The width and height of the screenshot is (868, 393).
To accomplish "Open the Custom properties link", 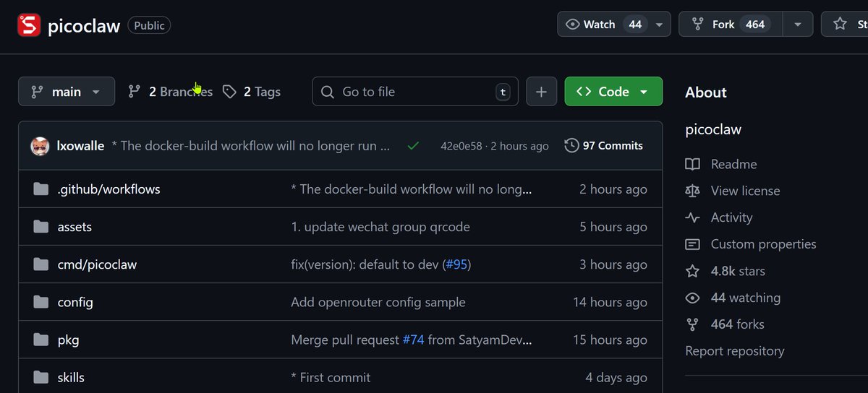I will coord(763,244).
